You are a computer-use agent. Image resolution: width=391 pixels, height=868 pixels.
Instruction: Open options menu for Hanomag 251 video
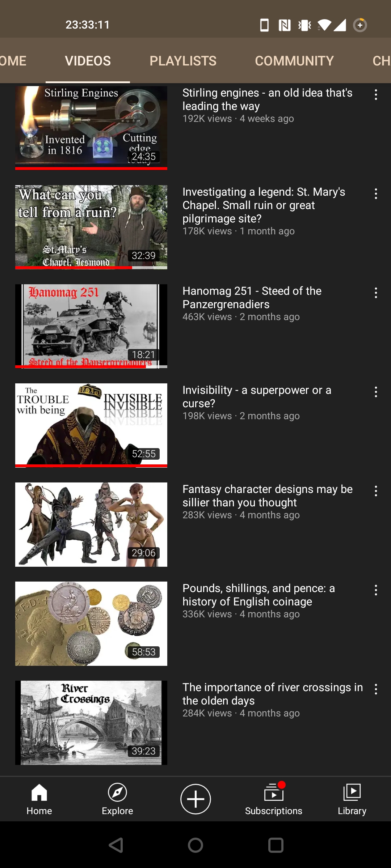tap(376, 293)
